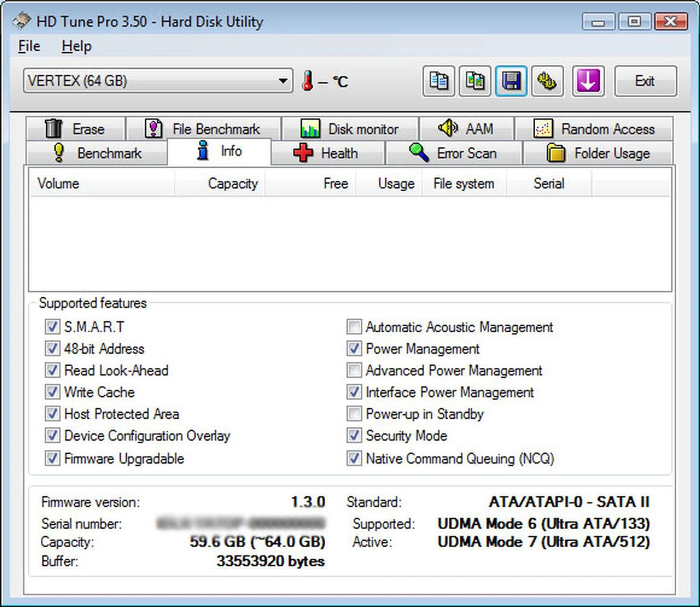Check the Power-up in Standby box
The image size is (700, 607).
coord(354,414)
